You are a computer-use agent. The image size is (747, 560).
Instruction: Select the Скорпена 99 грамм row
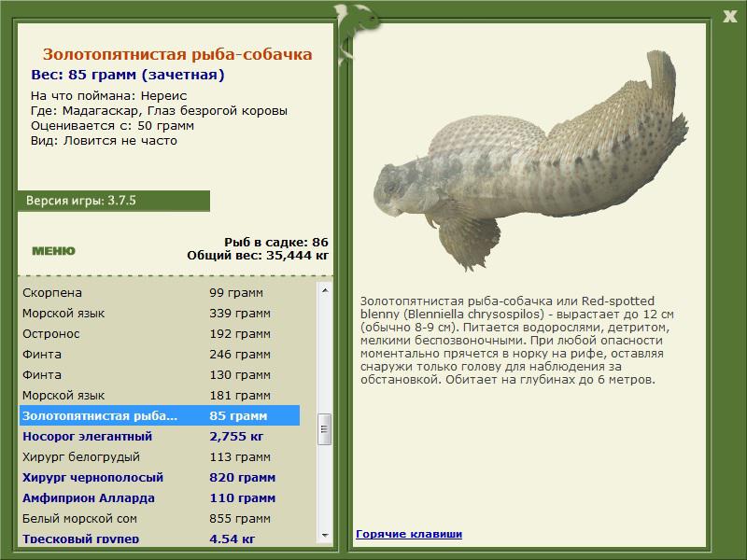[160, 292]
